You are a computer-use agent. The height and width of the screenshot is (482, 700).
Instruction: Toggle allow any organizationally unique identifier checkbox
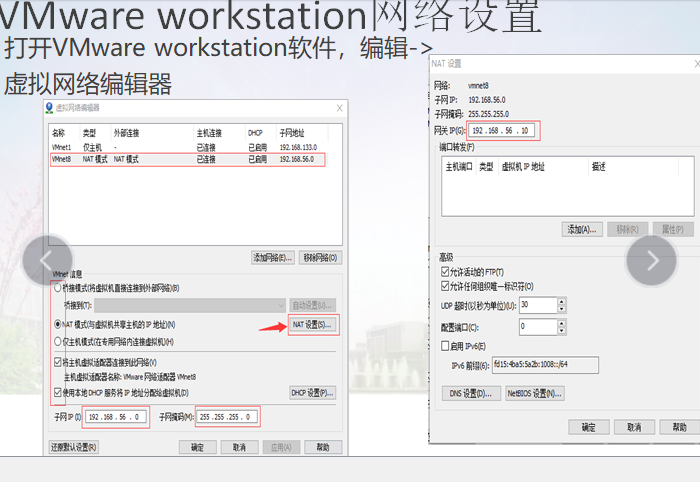pos(445,286)
